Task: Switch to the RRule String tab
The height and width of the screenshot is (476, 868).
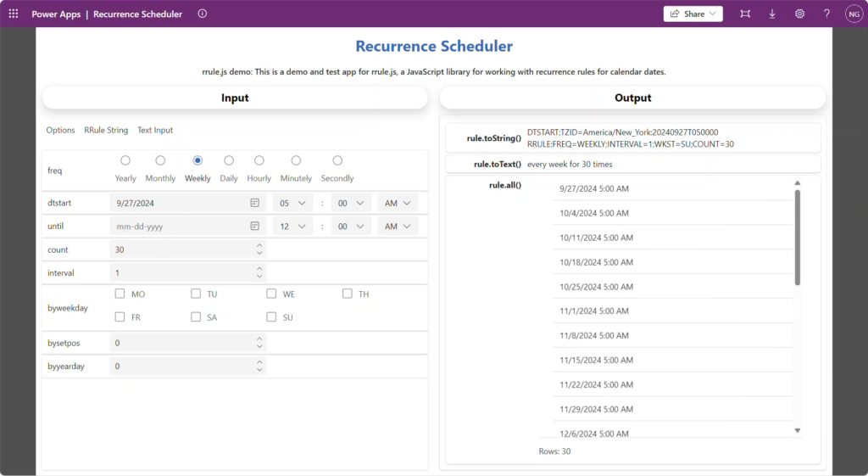Action: click(x=106, y=130)
